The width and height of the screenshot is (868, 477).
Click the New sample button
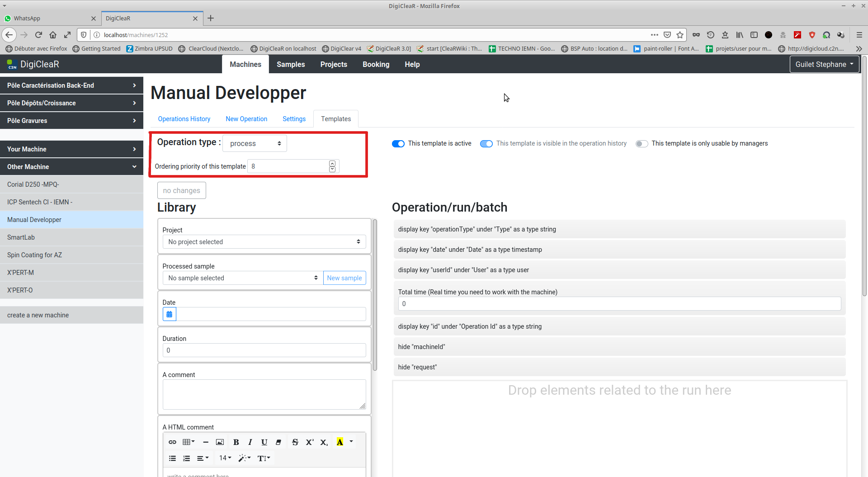pyautogui.click(x=344, y=278)
